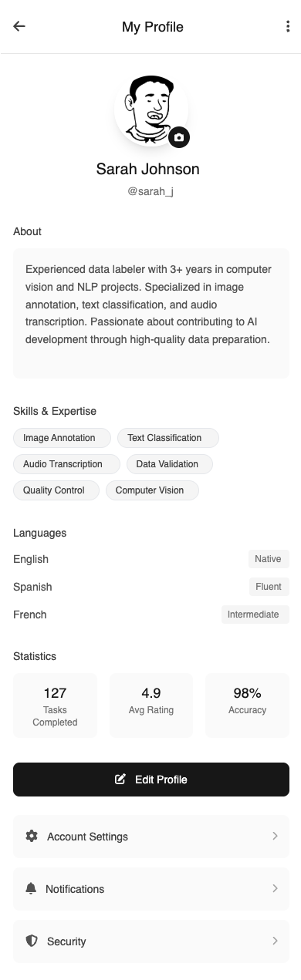Expand Notifications via its chevron

(x=275, y=889)
